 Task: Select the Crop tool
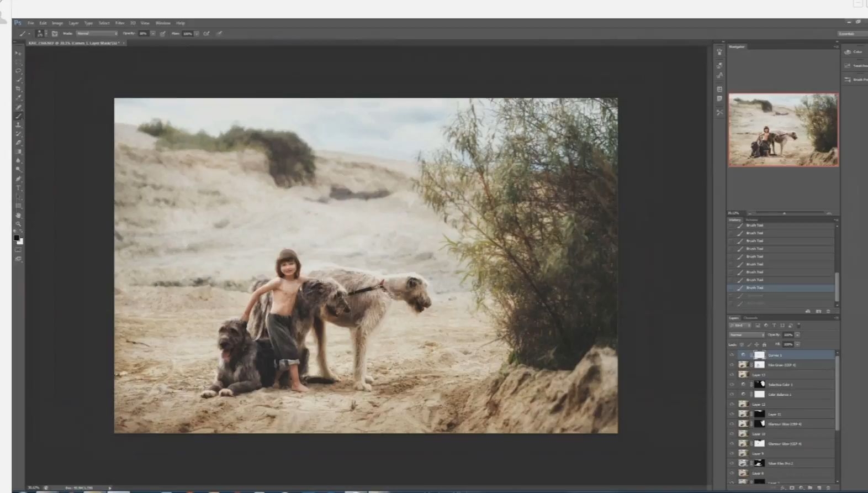click(18, 89)
